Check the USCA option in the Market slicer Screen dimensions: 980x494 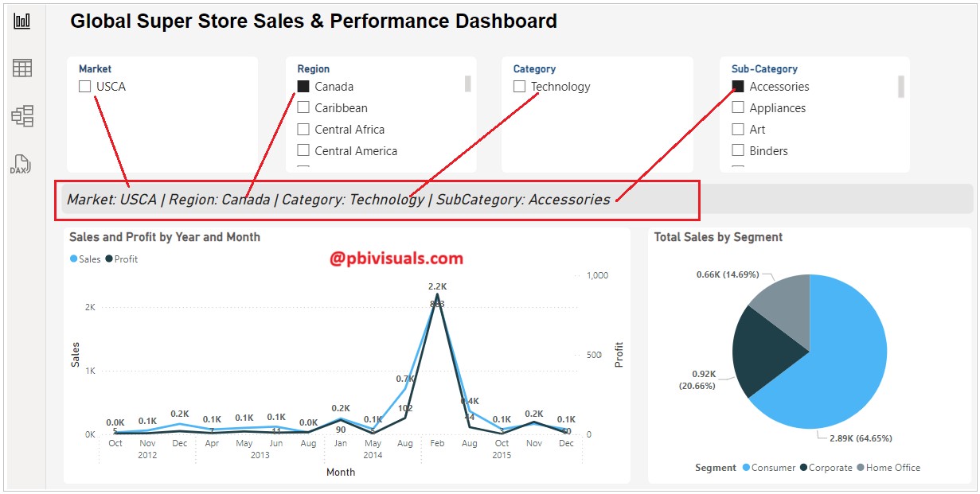(x=84, y=86)
